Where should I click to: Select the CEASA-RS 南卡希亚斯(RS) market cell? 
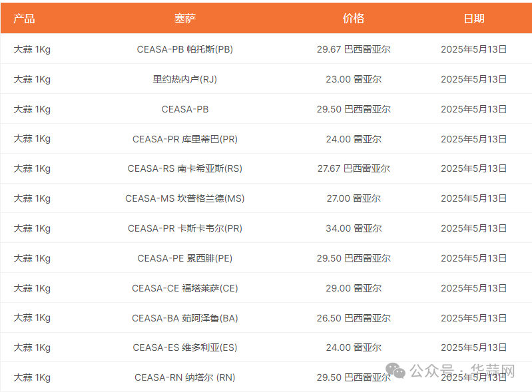[184, 168]
